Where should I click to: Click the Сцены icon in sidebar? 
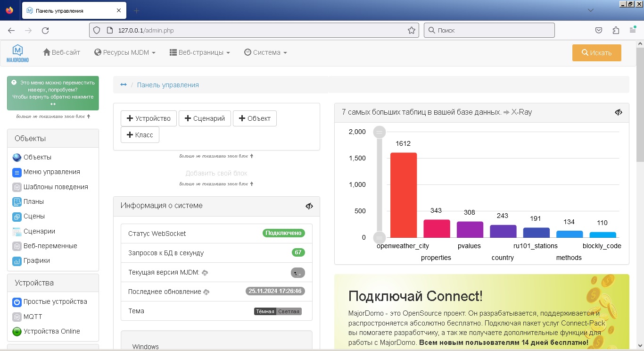point(17,217)
